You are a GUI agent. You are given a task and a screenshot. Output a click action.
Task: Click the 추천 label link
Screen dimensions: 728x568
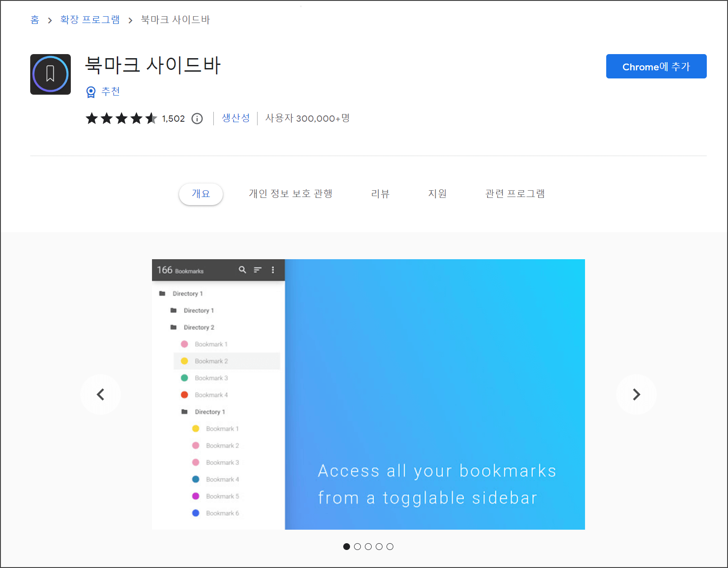pos(111,92)
